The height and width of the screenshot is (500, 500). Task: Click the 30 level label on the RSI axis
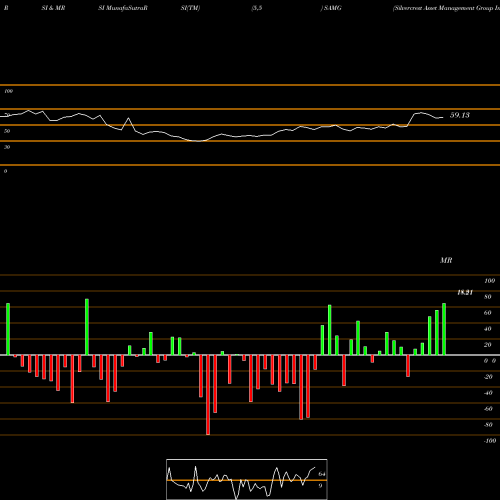(x=7, y=147)
